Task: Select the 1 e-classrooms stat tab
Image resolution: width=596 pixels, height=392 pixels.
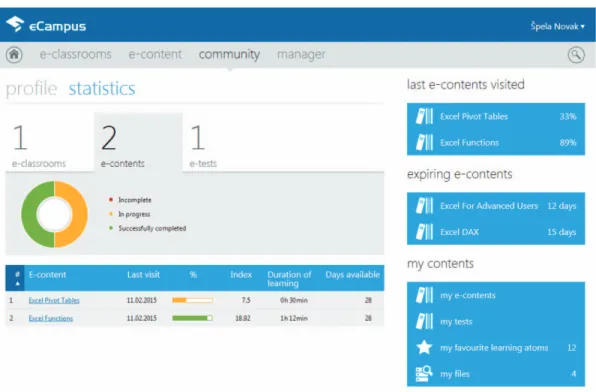Action: [x=49, y=142]
